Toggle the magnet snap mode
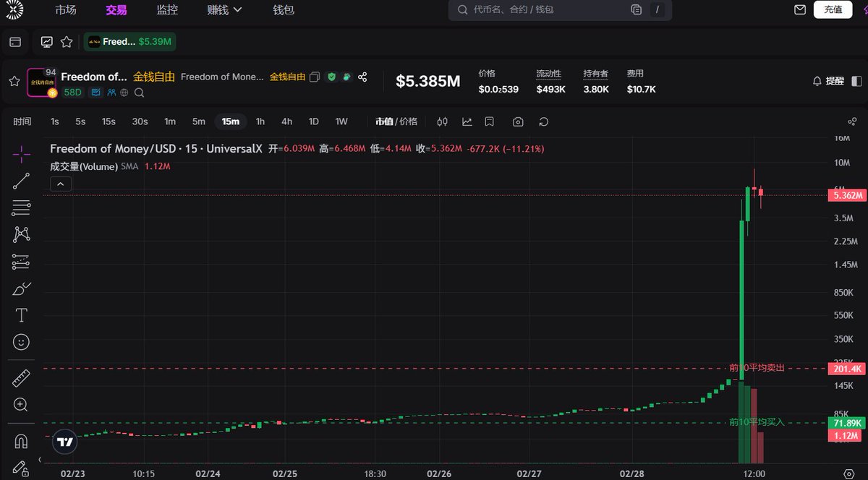Image resolution: width=868 pixels, height=480 pixels. tap(22, 440)
